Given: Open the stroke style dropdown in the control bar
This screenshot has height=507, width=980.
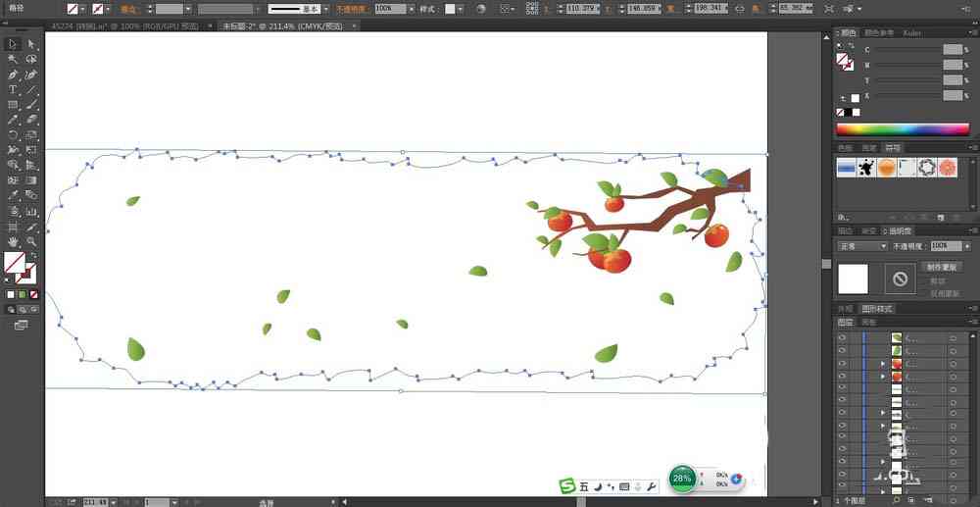Looking at the screenshot, I should (x=299, y=9).
